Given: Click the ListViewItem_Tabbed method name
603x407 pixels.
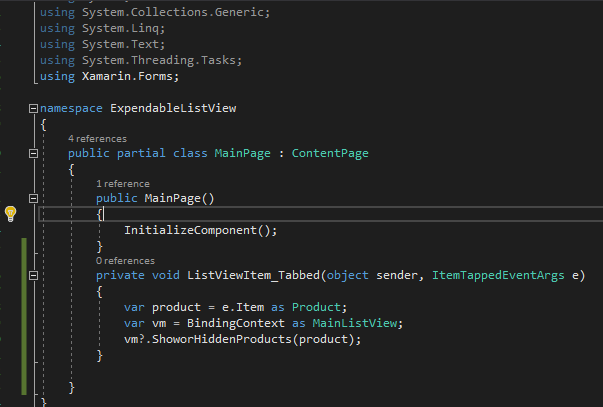Looking at the screenshot, I should click(x=254, y=275).
